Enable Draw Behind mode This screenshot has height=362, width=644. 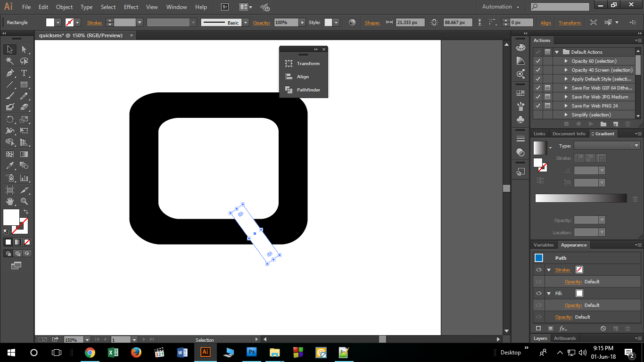[x=17, y=254]
